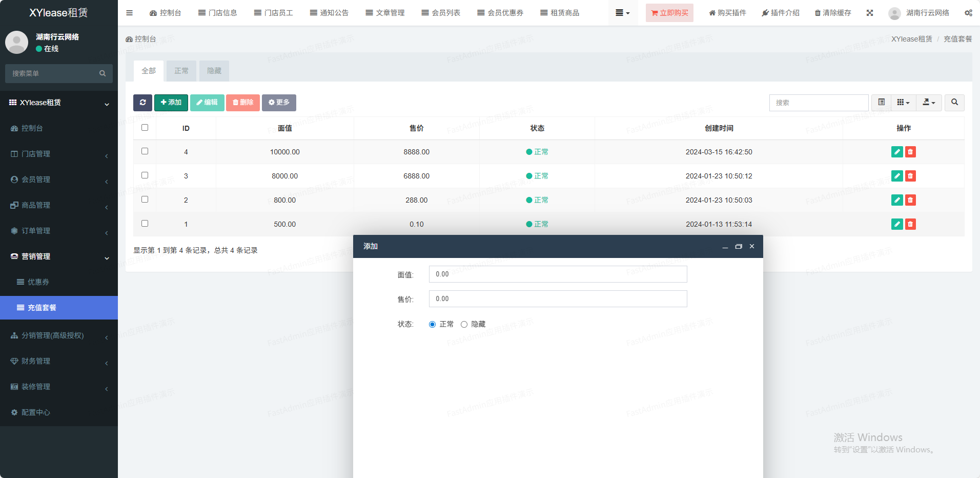Viewport: 980px width, 478px height.
Task: Toggle the select-all checkbox in table header
Action: pos(145,128)
